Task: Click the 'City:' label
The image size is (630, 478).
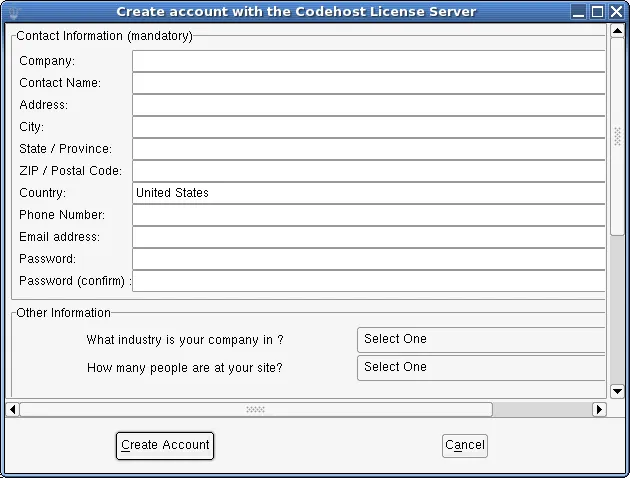Action: coord(32,127)
